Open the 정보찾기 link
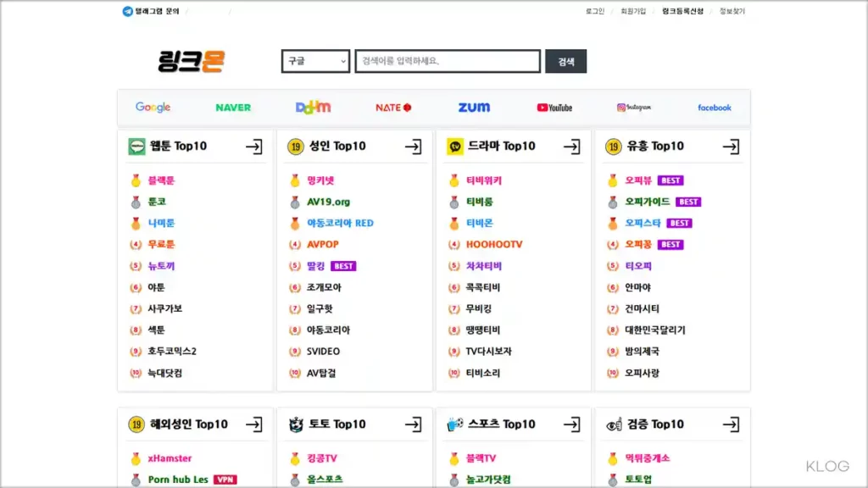 (732, 11)
